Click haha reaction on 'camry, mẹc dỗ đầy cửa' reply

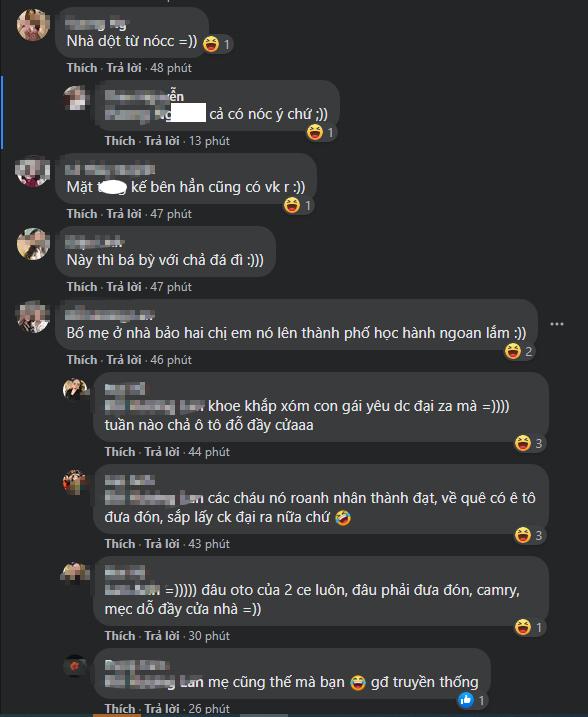(x=529, y=627)
